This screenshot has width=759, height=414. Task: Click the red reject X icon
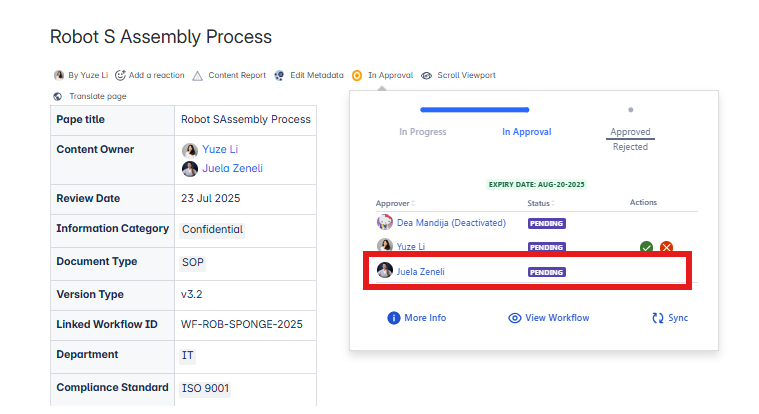(x=666, y=247)
